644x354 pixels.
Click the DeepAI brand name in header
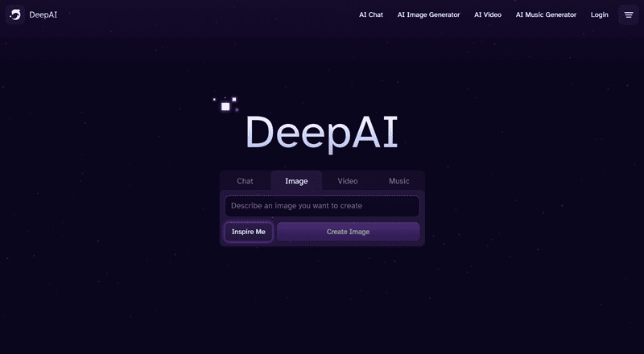(43, 14)
